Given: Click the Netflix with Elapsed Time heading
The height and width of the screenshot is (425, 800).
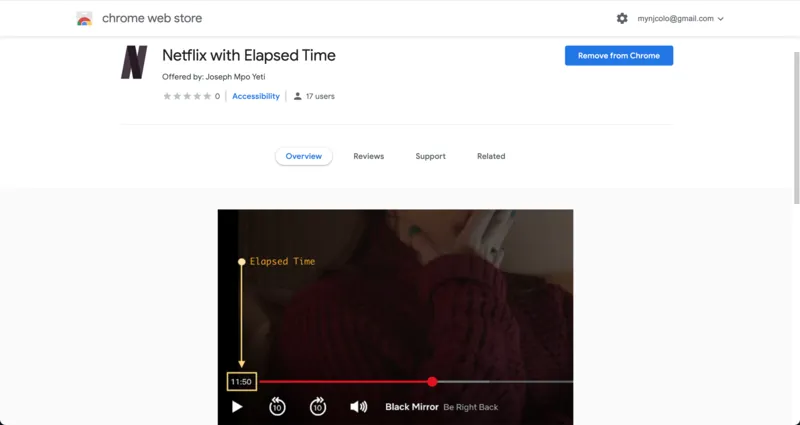Looking at the screenshot, I should (249, 55).
